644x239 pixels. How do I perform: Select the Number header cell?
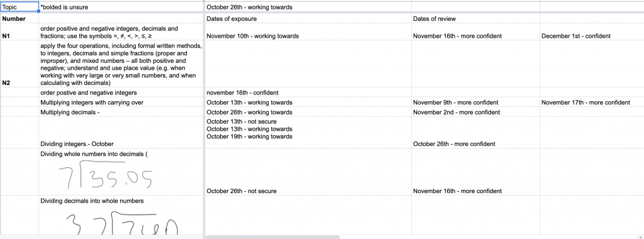(19, 18)
